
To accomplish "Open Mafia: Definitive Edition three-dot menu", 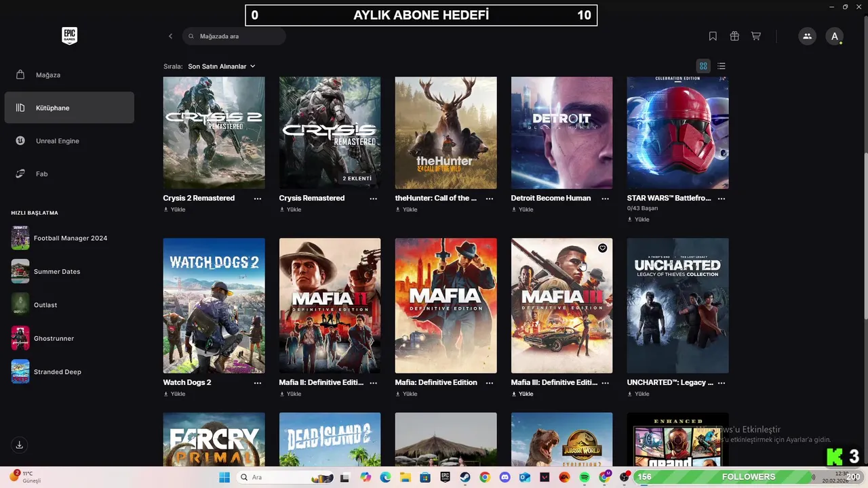I will [490, 383].
